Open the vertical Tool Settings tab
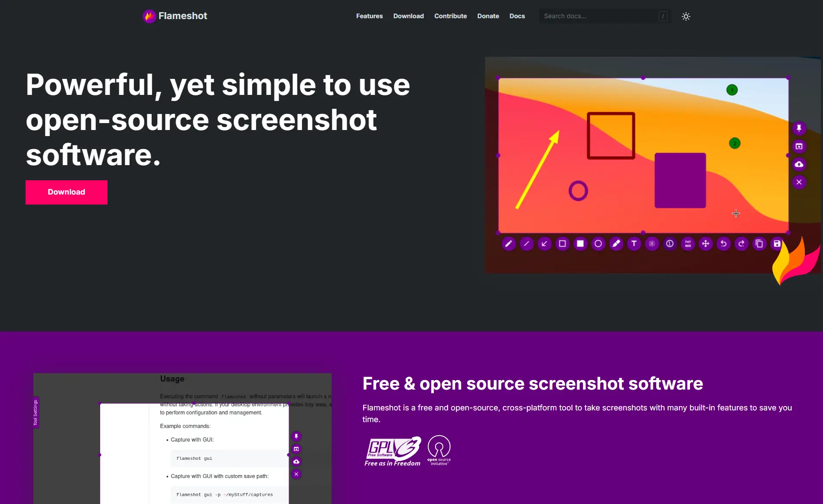This screenshot has height=504, width=823. tap(36, 413)
